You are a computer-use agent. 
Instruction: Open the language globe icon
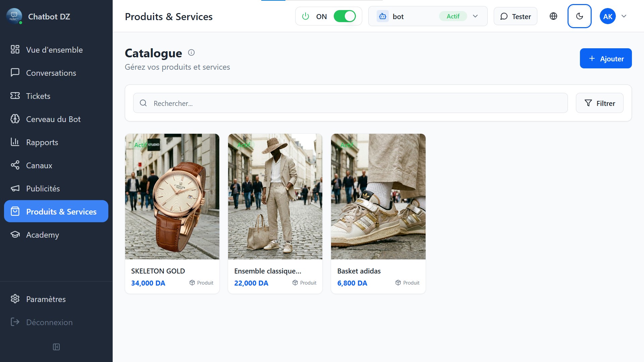click(553, 16)
